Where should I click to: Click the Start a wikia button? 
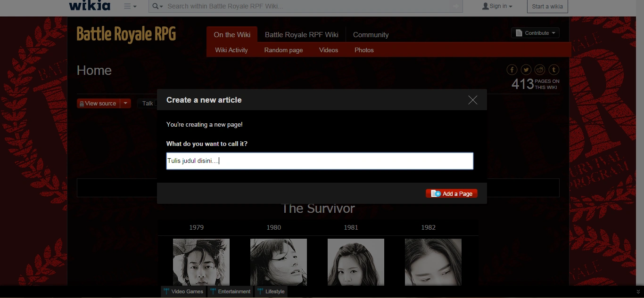(547, 7)
